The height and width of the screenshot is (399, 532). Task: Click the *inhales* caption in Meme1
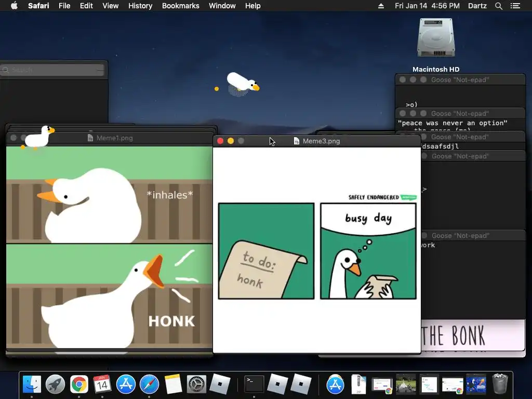tap(170, 195)
